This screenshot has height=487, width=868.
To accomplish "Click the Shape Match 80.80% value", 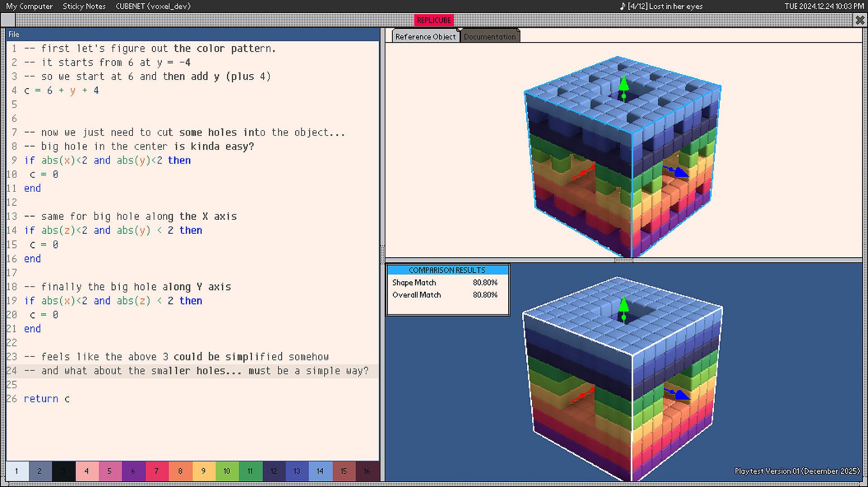I will coord(485,283).
